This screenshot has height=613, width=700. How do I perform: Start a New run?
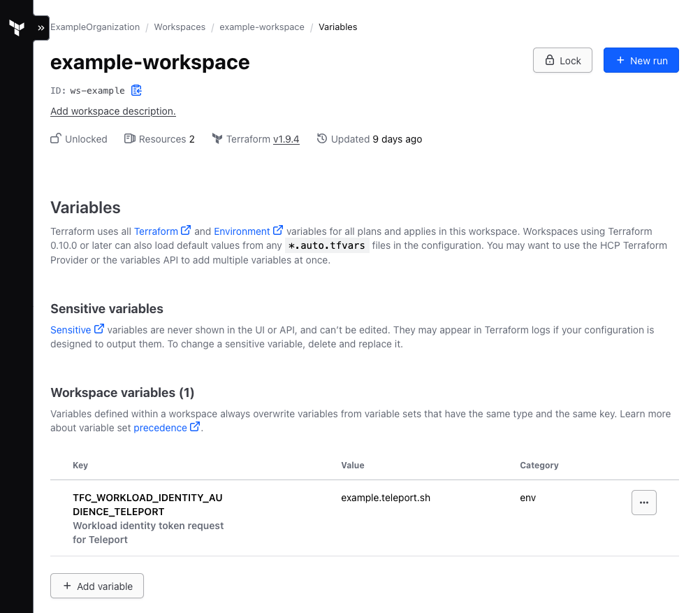pyautogui.click(x=641, y=60)
